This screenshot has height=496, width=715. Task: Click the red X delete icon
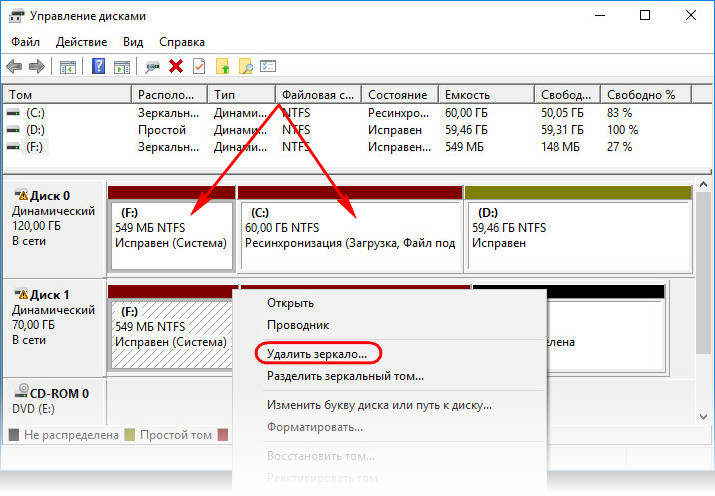point(176,67)
